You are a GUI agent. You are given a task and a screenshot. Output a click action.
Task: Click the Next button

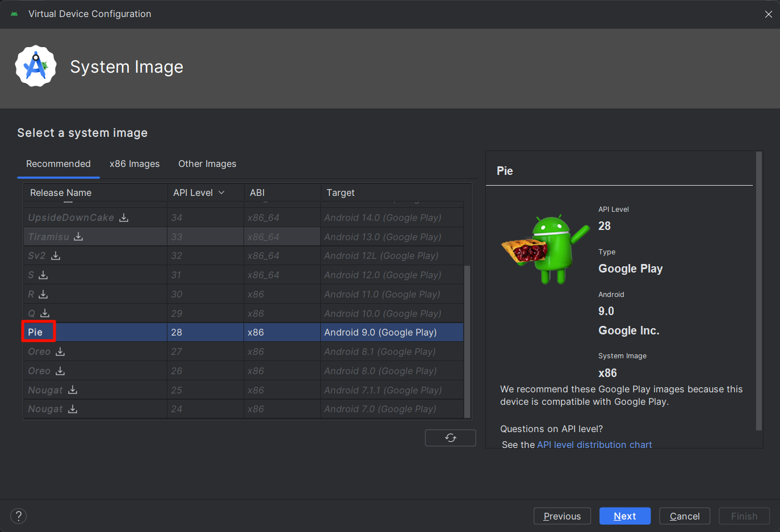point(625,516)
